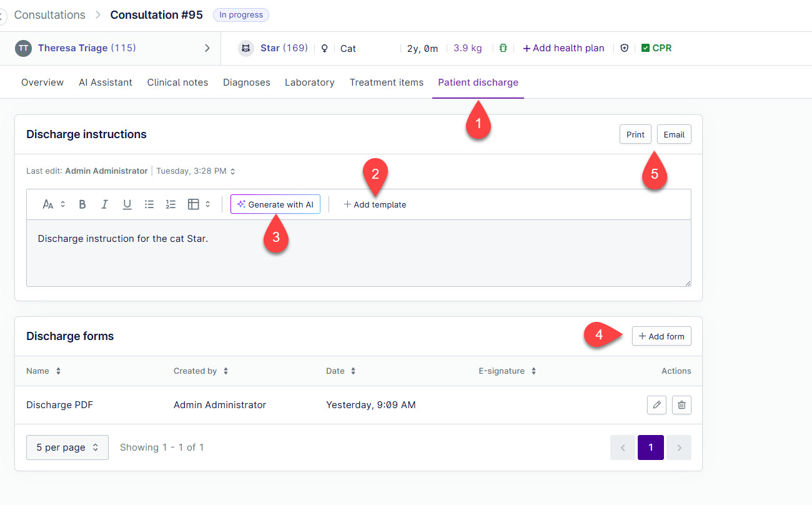Switch to the Overview tab
812x505 pixels.
(x=42, y=82)
